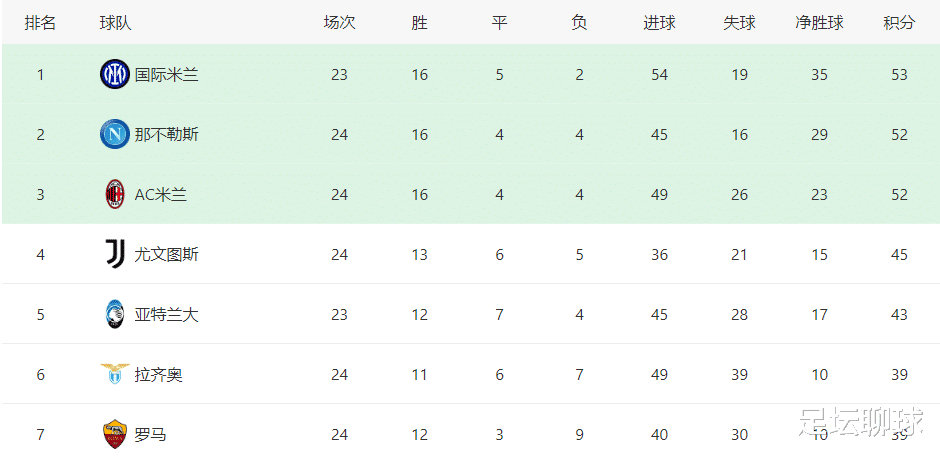
Task: Open the 尤文图斯 team name
Action: 167,255
